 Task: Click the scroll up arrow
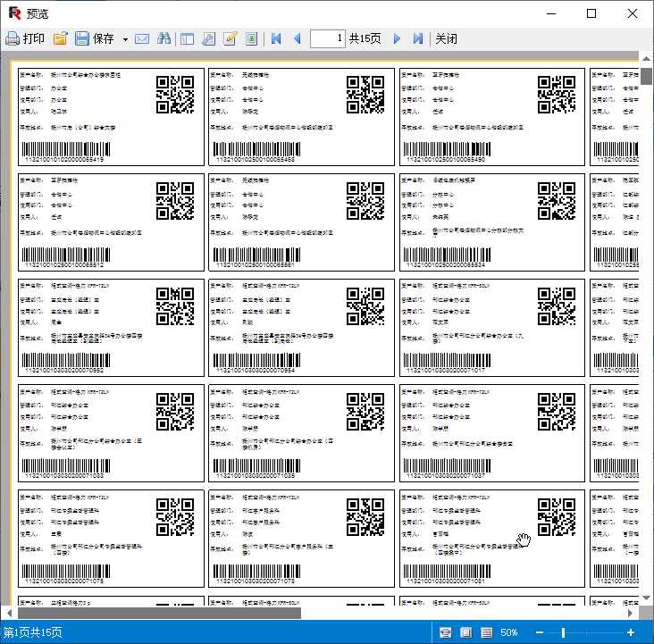[647, 58]
